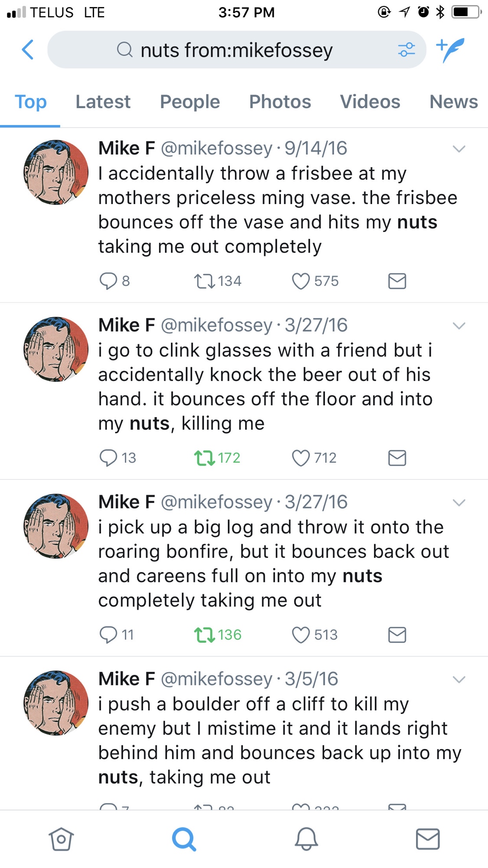
Task: Tap the back arrow in search bar
Action: (28, 49)
